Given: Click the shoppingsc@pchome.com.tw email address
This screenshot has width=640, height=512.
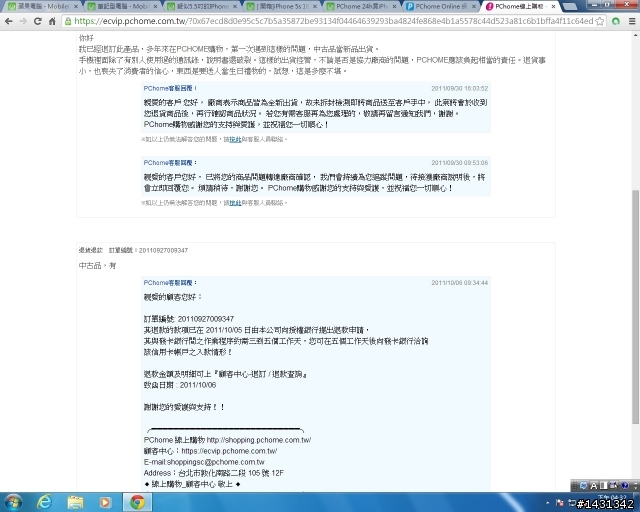Looking at the screenshot, I should [216, 462].
